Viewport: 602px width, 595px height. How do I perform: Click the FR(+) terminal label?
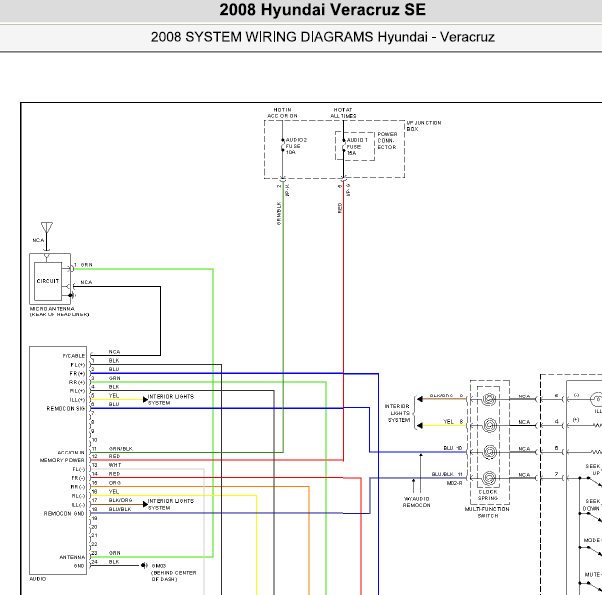[77, 374]
